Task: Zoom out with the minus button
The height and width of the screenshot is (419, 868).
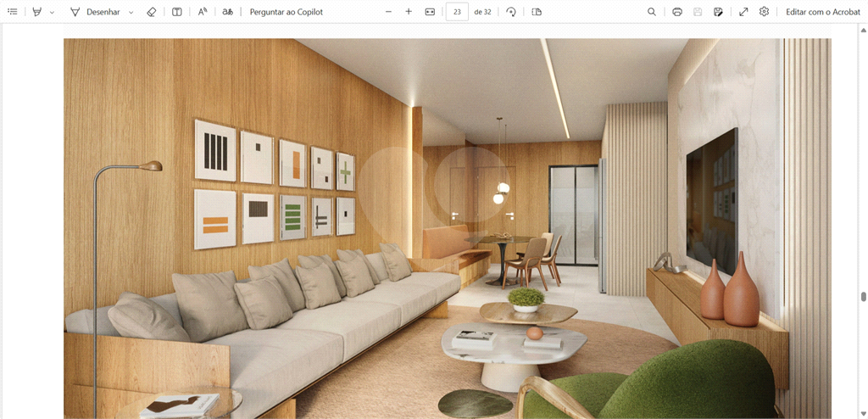Action: click(388, 12)
